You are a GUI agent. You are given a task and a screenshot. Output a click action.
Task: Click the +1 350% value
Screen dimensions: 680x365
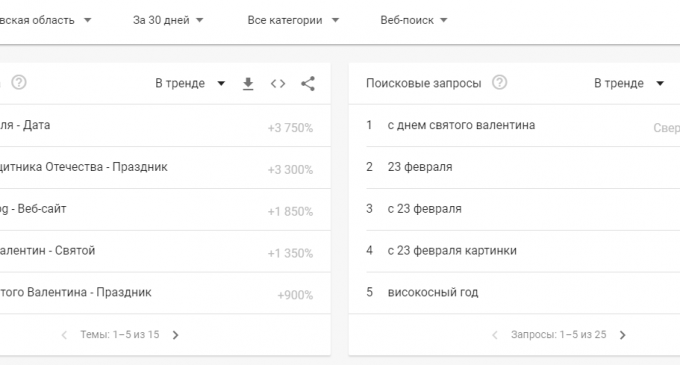[290, 254]
